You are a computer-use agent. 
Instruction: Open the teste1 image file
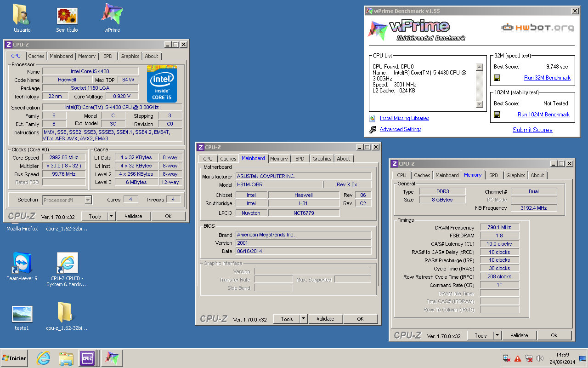coord(22,317)
